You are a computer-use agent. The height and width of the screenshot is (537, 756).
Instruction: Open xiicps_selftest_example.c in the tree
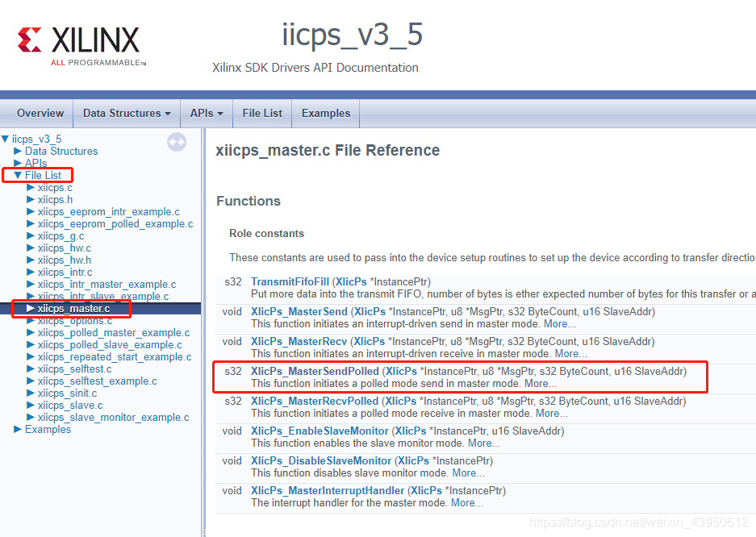tap(97, 381)
